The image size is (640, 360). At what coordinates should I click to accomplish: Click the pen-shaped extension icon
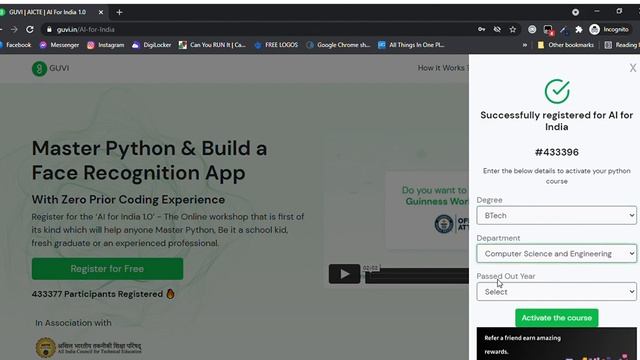pos(563,29)
